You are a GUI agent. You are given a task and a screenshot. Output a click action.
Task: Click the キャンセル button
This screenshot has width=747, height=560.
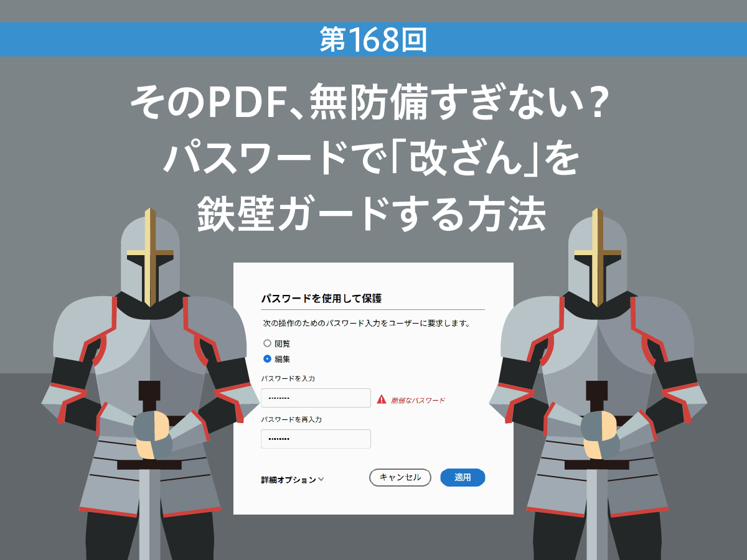click(x=400, y=477)
